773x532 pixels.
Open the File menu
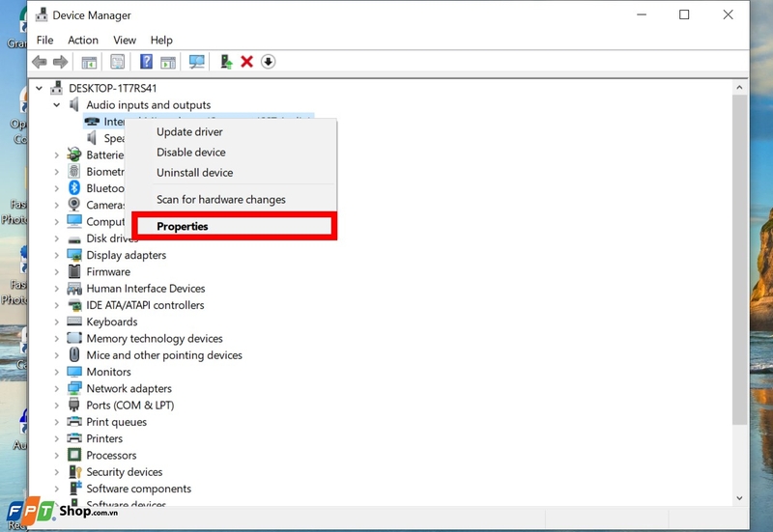tap(44, 40)
